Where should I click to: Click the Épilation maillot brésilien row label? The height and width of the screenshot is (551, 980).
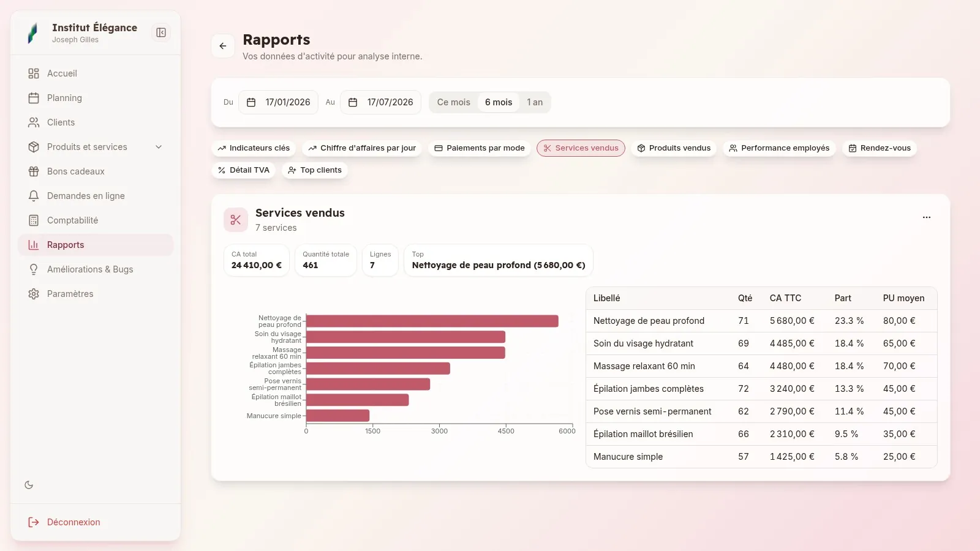pyautogui.click(x=643, y=434)
